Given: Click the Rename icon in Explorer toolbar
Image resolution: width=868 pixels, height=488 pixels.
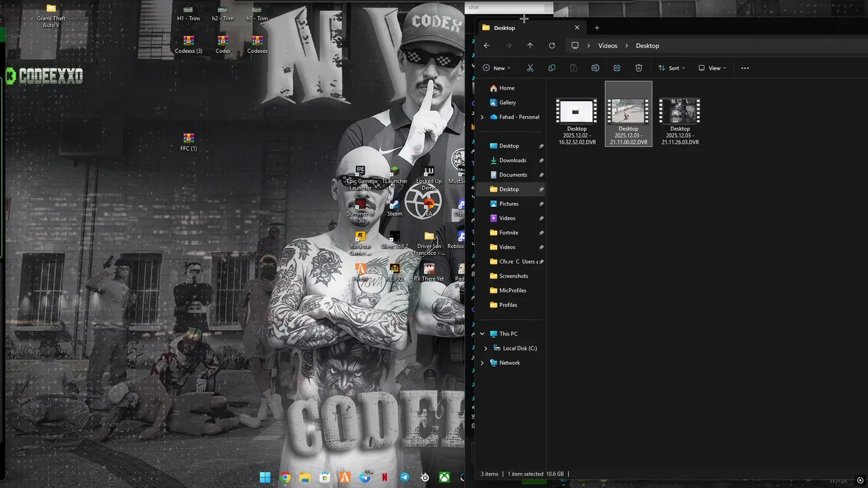Looking at the screenshot, I should click(x=595, y=68).
